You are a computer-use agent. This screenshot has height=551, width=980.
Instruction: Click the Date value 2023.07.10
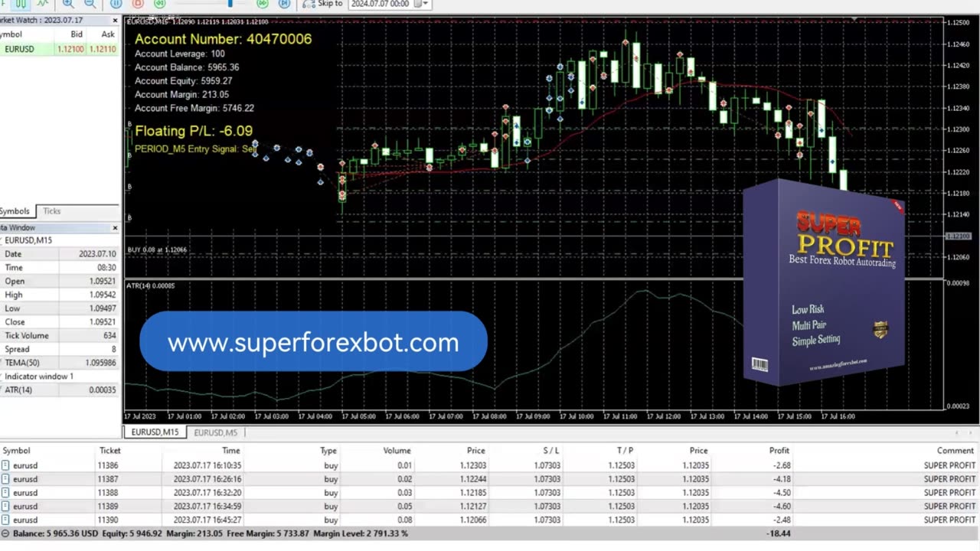(x=97, y=254)
